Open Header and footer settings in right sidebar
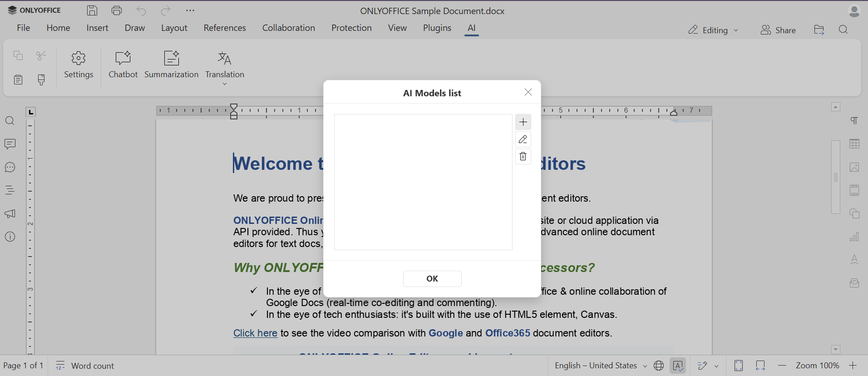Viewport: 868px width, 376px height. (854, 190)
